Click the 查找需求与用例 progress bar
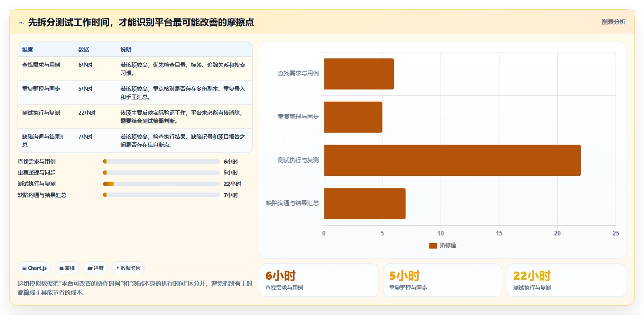The width and height of the screenshot is (644, 315). point(161,161)
